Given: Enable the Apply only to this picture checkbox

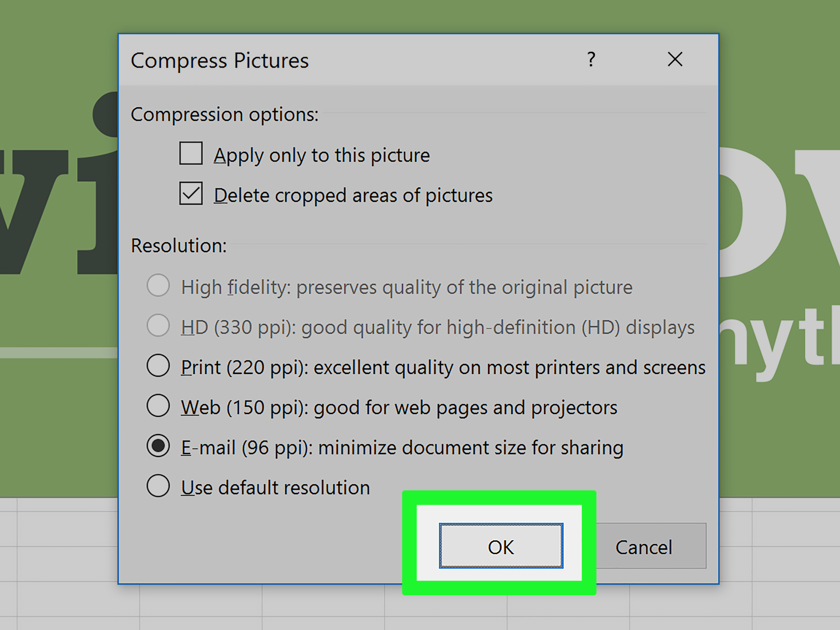Looking at the screenshot, I should tap(191, 153).
